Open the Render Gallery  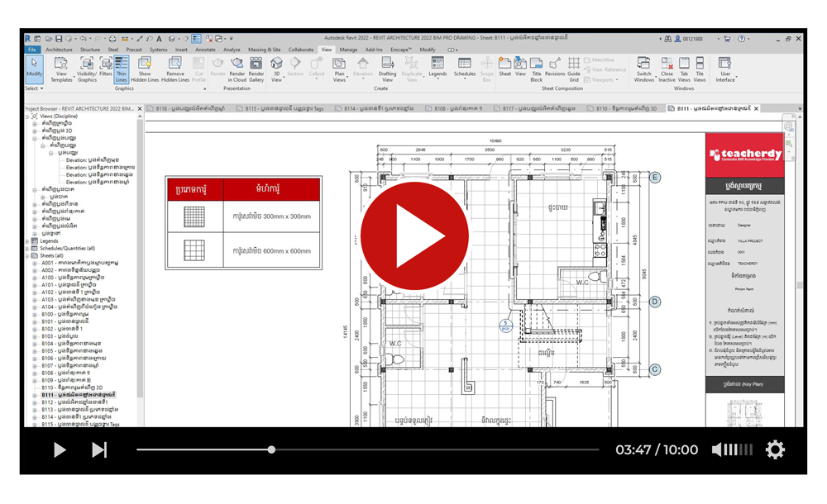click(256, 69)
